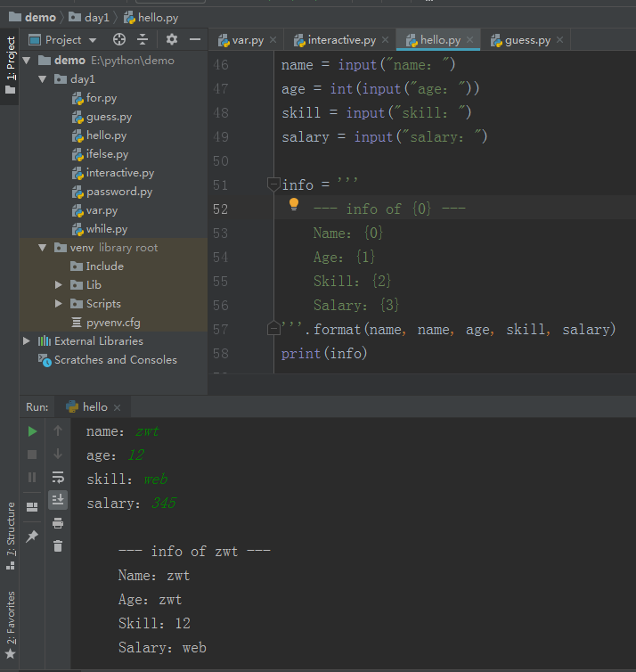This screenshot has width=636, height=672.
Task: Clear console with the trash icon
Action: pos(58,546)
